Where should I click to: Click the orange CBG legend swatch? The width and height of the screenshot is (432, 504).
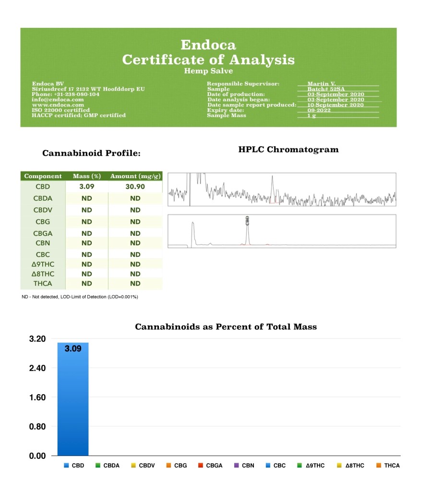(168, 466)
